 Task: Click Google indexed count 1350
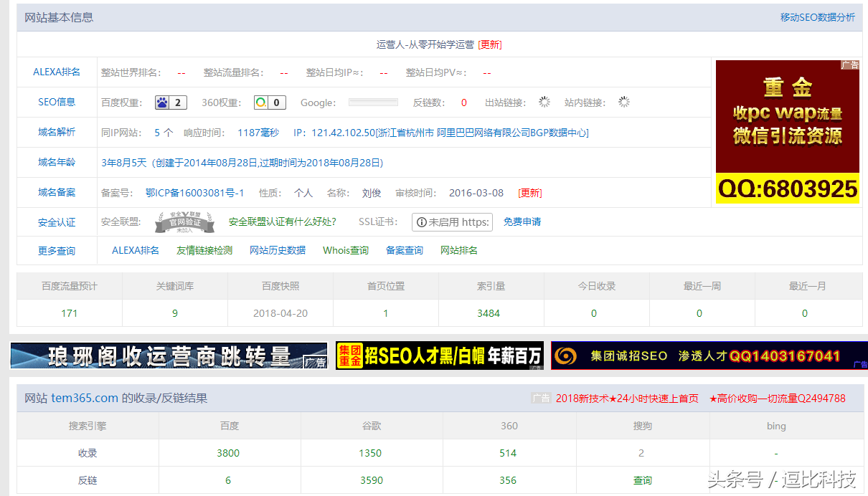click(370, 453)
